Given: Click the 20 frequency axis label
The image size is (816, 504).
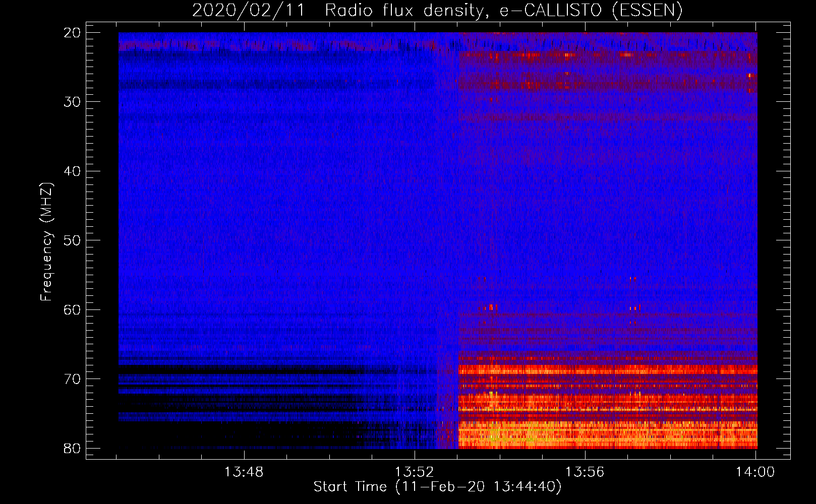Looking at the screenshot, I should click(72, 33).
